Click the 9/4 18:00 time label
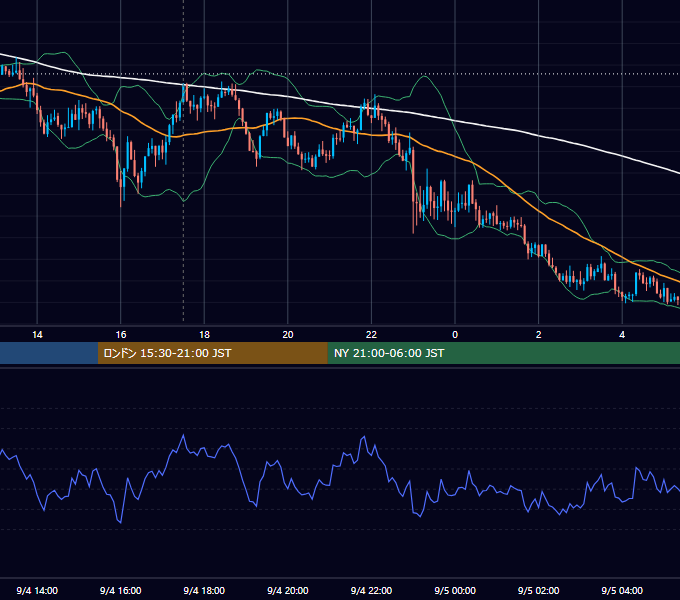 tap(204, 590)
